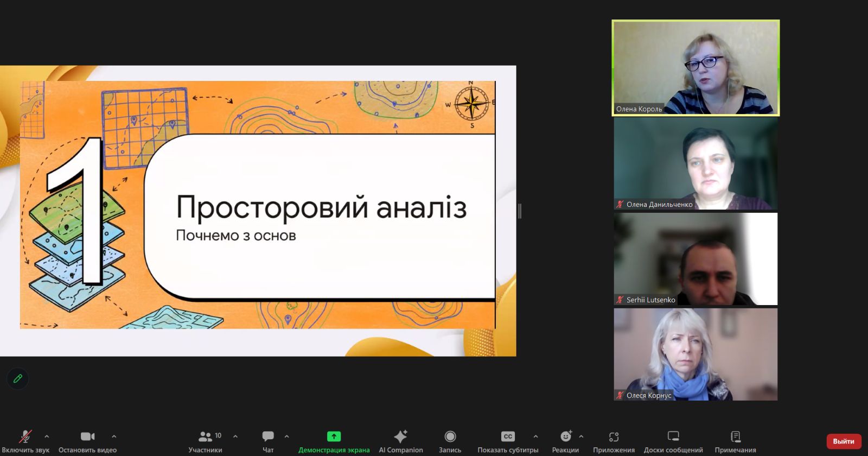Expand video options arrow beside camera

[x=114, y=436]
